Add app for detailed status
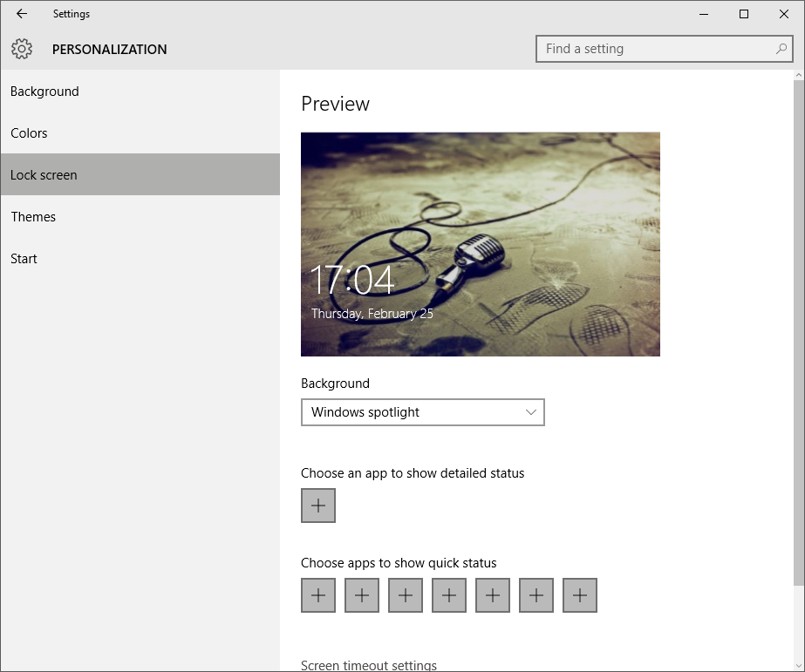The height and width of the screenshot is (672, 805). pos(318,506)
